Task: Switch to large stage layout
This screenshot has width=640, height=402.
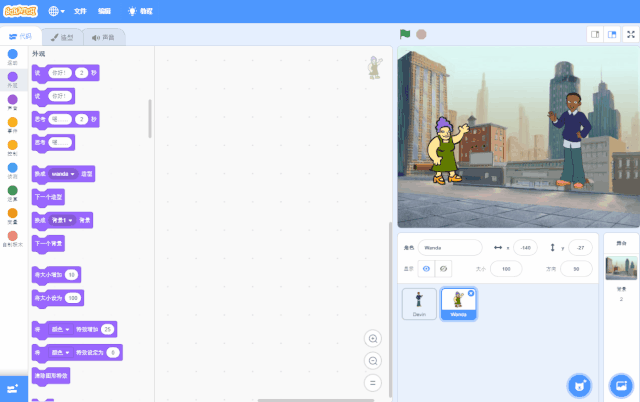Action: [612, 34]
